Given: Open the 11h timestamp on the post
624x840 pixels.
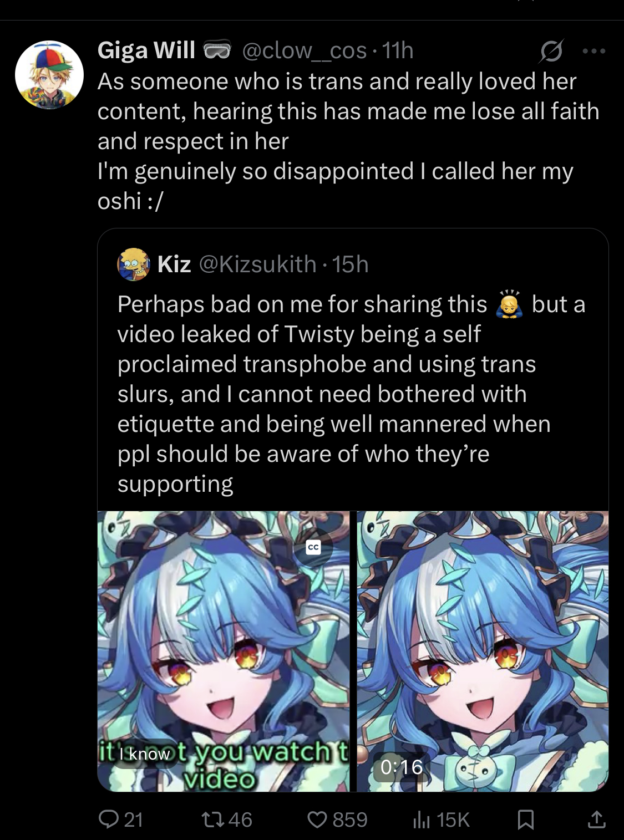Looking at the screenshot, I should [398, 50].
